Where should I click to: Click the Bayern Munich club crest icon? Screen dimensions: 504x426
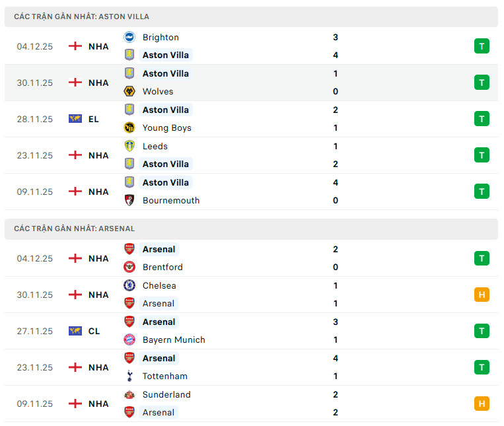(x=129, y=340)
